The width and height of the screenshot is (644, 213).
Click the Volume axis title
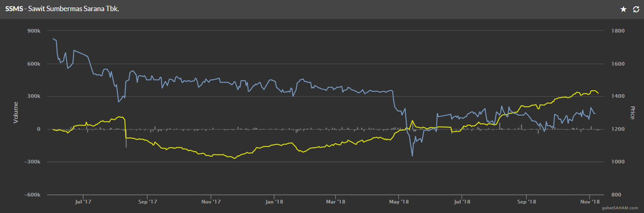pyautogui.click(x=16, y=112)
